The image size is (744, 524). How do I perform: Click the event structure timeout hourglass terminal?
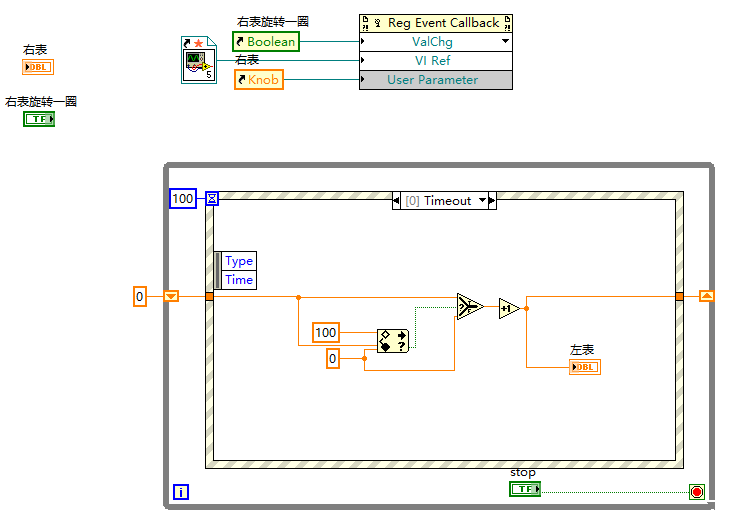[x=212, y=198]
